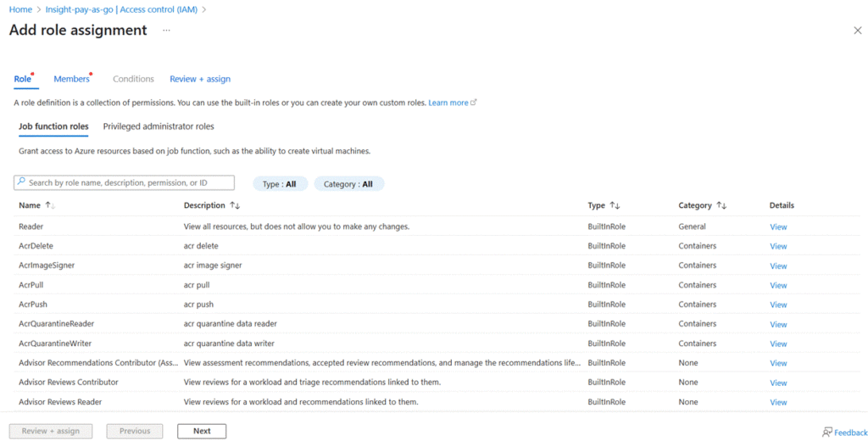Viewport: 868px width, 447px height.
Task: View details for Advisor Reviews Contributor
Action: (x=778, y=383)
